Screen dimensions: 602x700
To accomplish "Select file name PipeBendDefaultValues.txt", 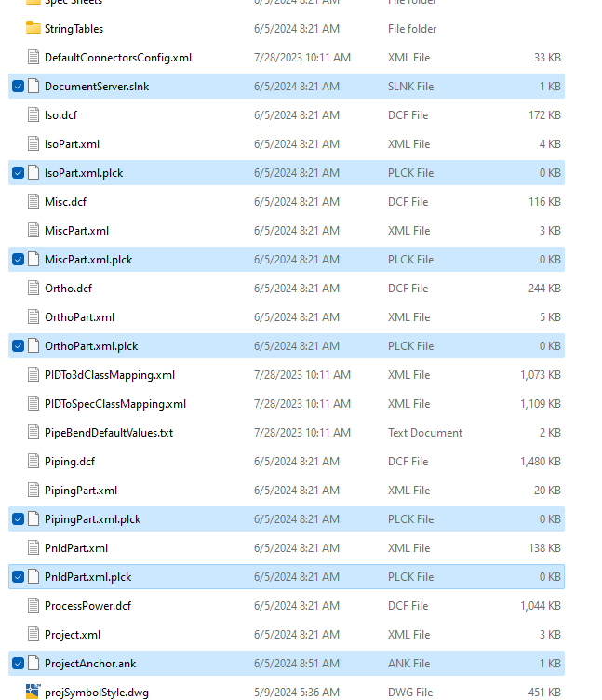I will (109, 433).
